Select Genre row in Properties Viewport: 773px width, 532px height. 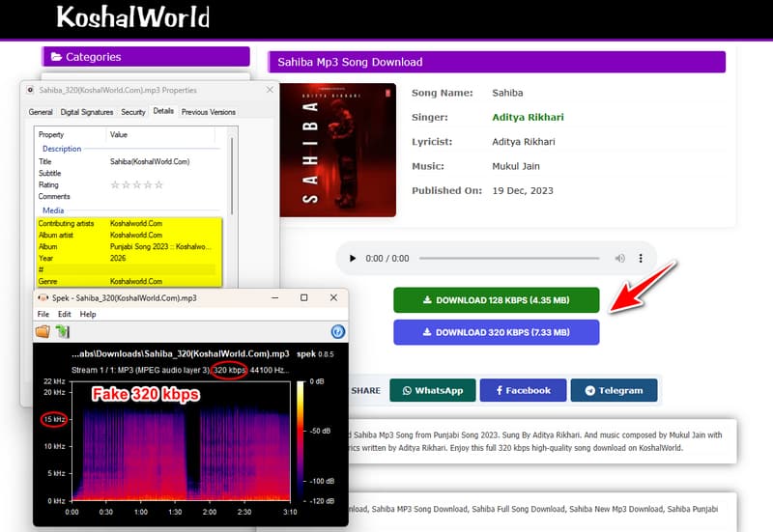[x=129, y=281]
